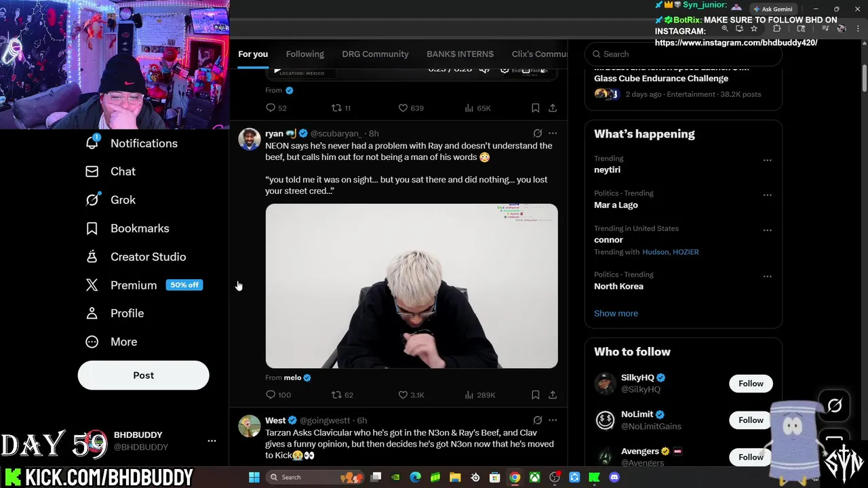Open Discord from the taskbar
Screen dimensions: 868x488
(x=614, y=477)
